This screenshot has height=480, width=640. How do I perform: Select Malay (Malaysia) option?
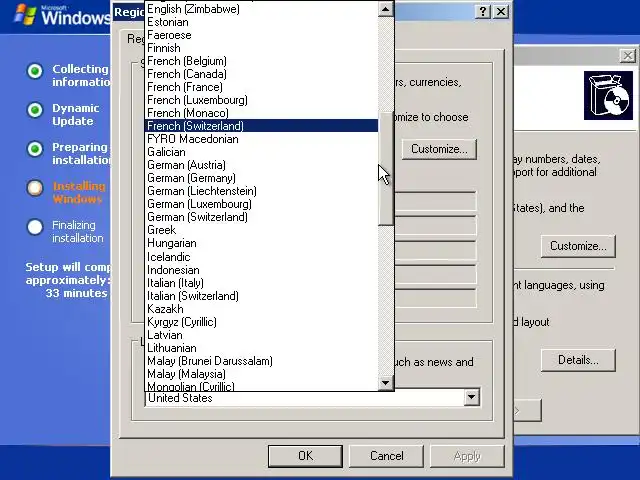point(261,374)
